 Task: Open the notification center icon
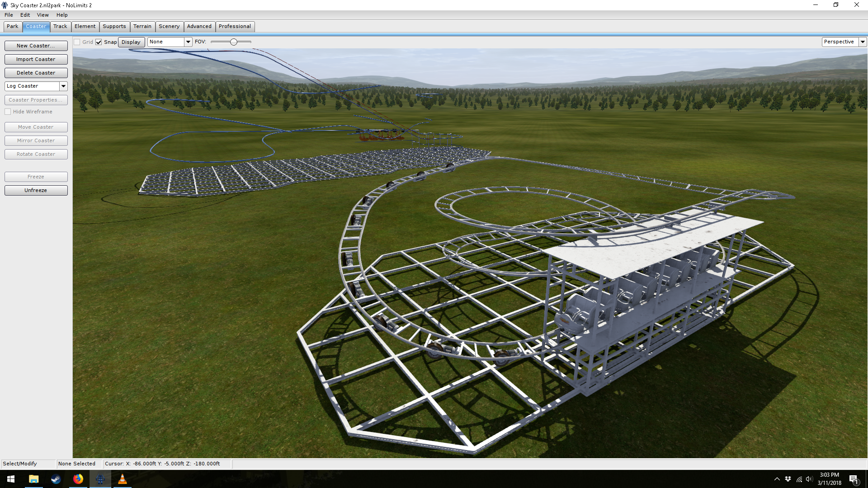tap(854, 479)
